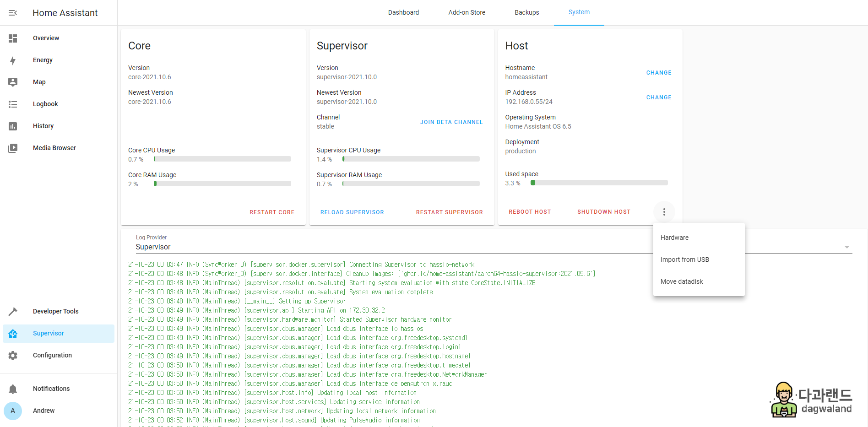The image size is (868, 427).
Task: Click the core-2021.10.6 Version value
Action: pos(150,77)
